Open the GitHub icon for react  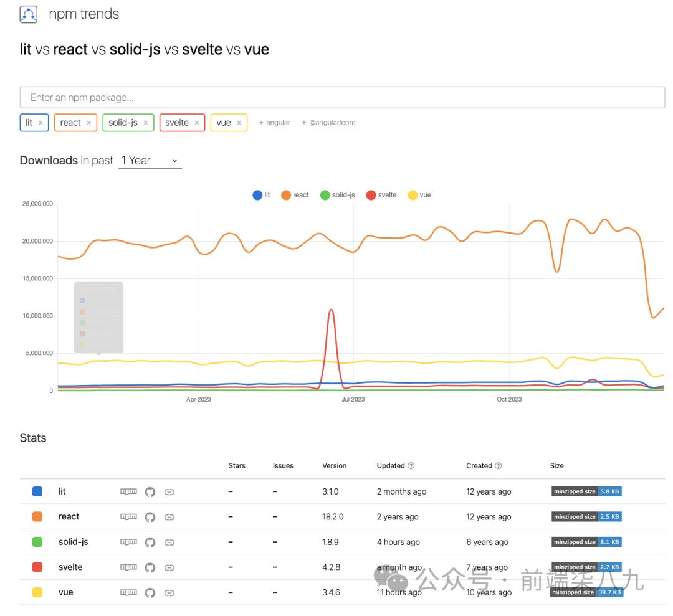click(x=150, y=517)
